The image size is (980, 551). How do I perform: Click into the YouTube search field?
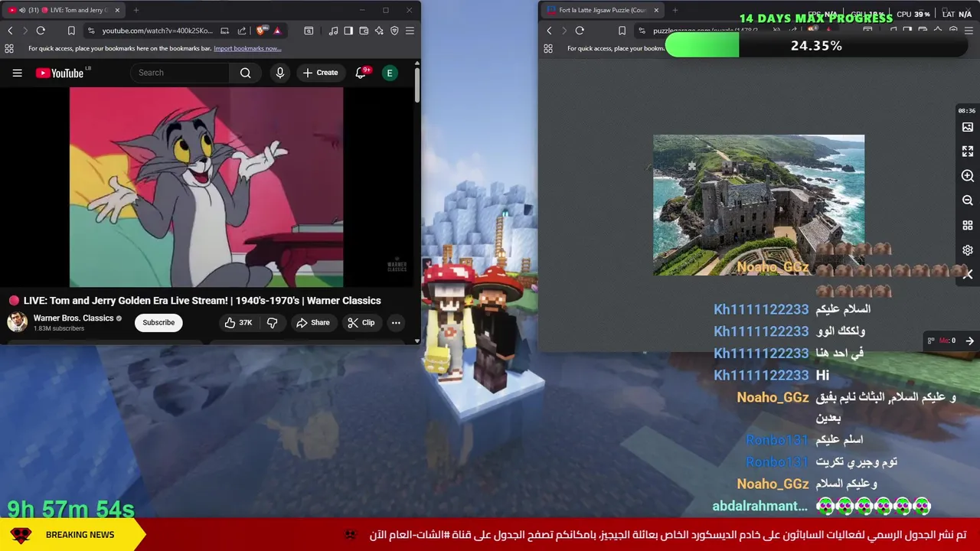coord(180,73)
